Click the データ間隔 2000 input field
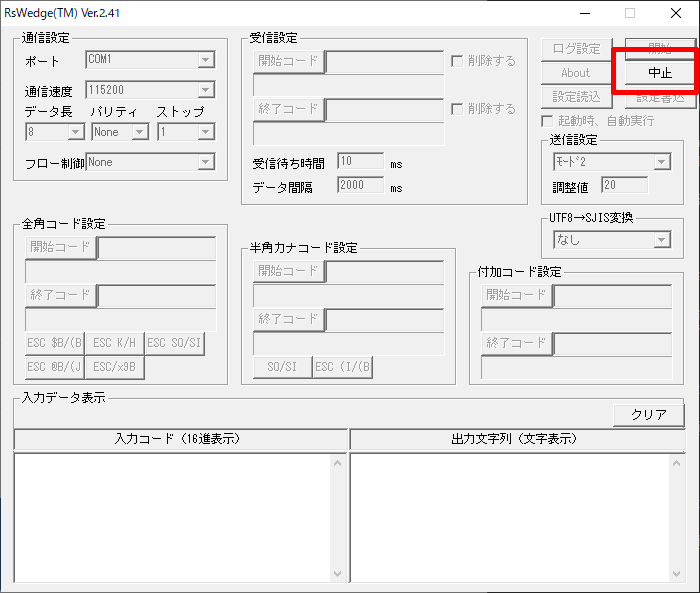Screen dimensions: 700x593 tap(361, 185)
